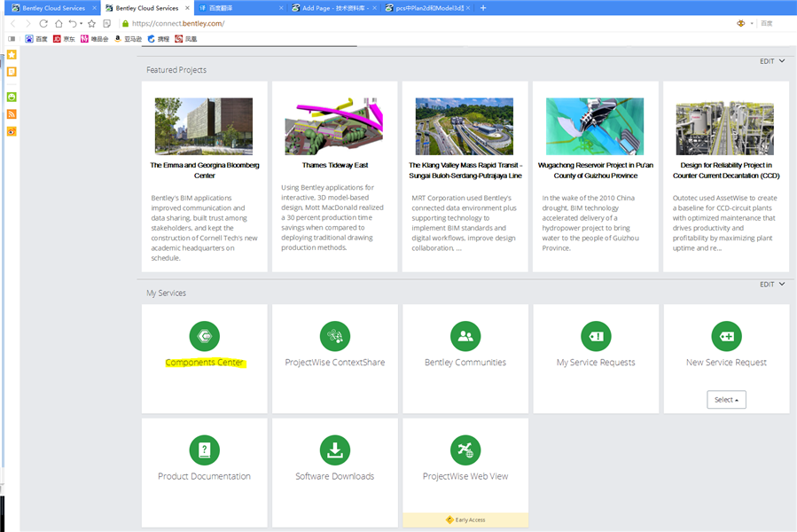
Task: Switch to the pcs中Plan2d和Model3d tab
Action: pyautogui.click(x=426, y=8)
